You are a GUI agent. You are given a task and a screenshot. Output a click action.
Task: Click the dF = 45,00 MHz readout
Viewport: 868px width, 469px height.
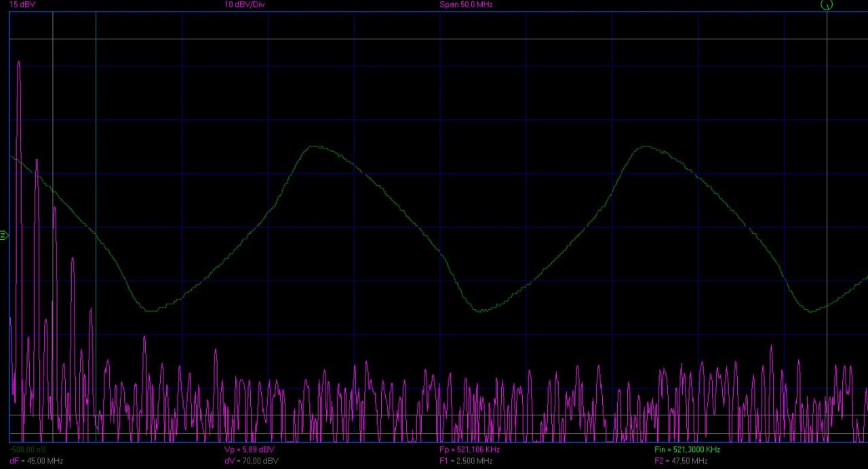click(x=36, y=461)
